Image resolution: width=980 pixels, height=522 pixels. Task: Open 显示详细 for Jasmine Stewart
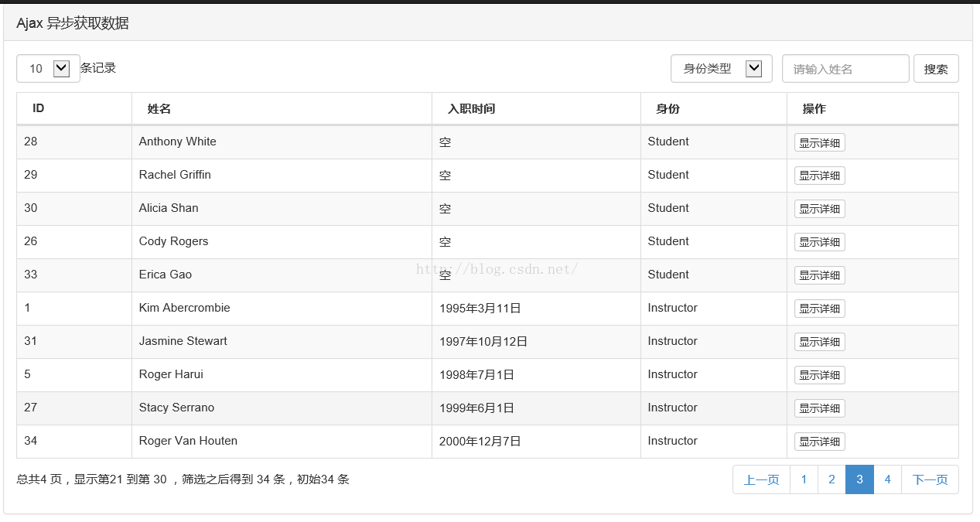pyautogui.click(x=819, y=342)
